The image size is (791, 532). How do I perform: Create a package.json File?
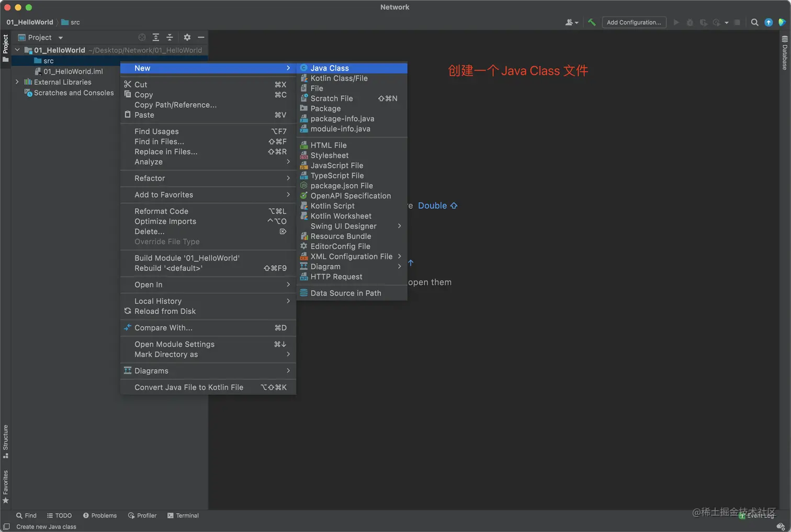click(352, 186)
